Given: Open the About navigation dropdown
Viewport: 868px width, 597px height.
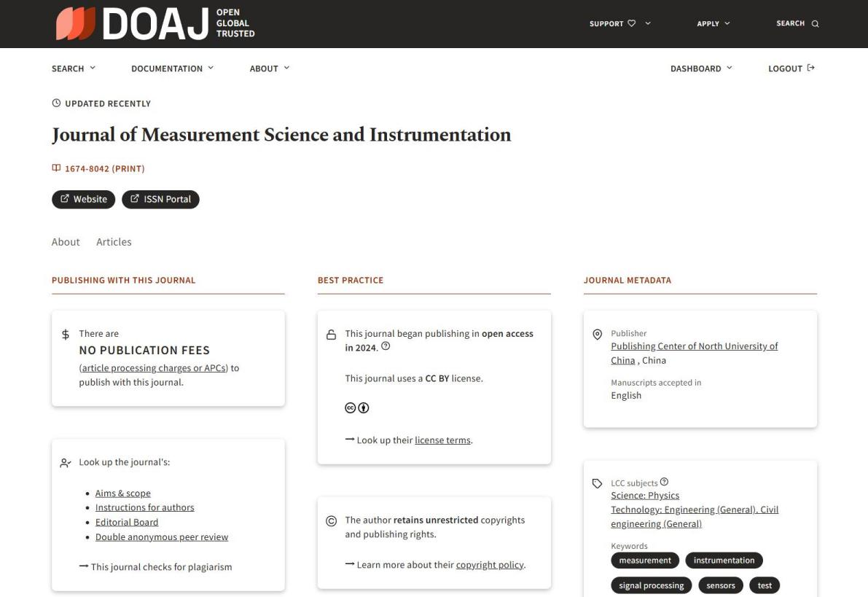Looking at the screenshot, I should (x=269, y=69).
